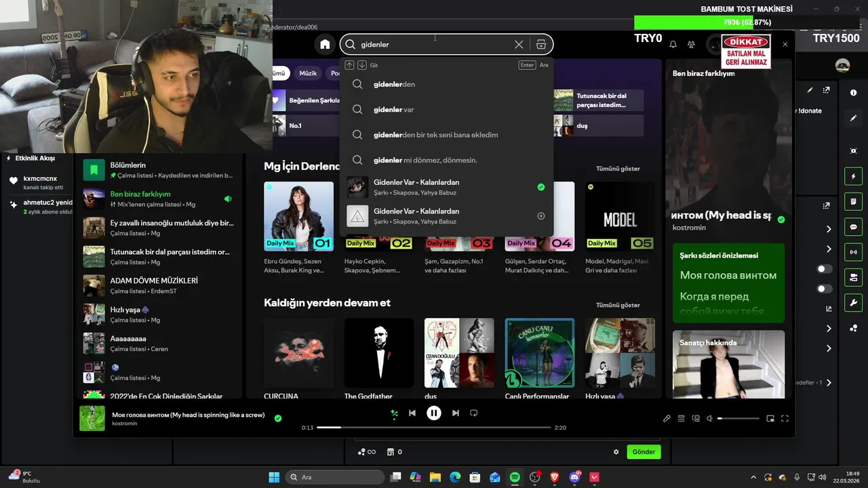Image resolution: width=868 pixels, height=488 pixels.
Task: Open the miniplayer icon
Action: (x=771, y=419)
